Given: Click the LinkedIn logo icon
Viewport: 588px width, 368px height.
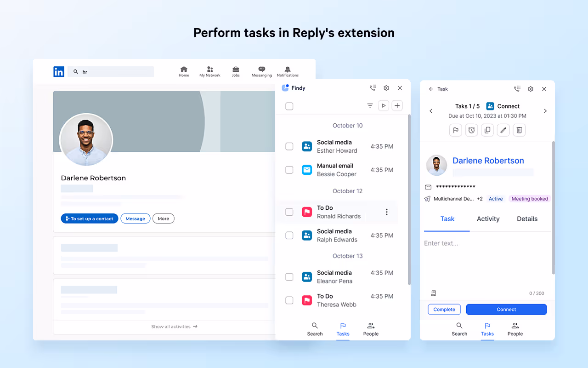Looking at the screenshot, I should pyautogui.click(x=59, y=72).
